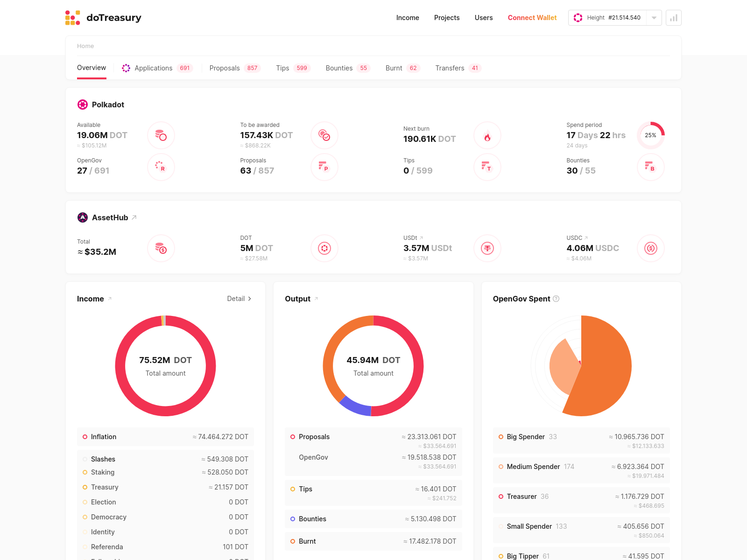Switch to the Bounties tab

pyautogui.click(x=348, y=68)
